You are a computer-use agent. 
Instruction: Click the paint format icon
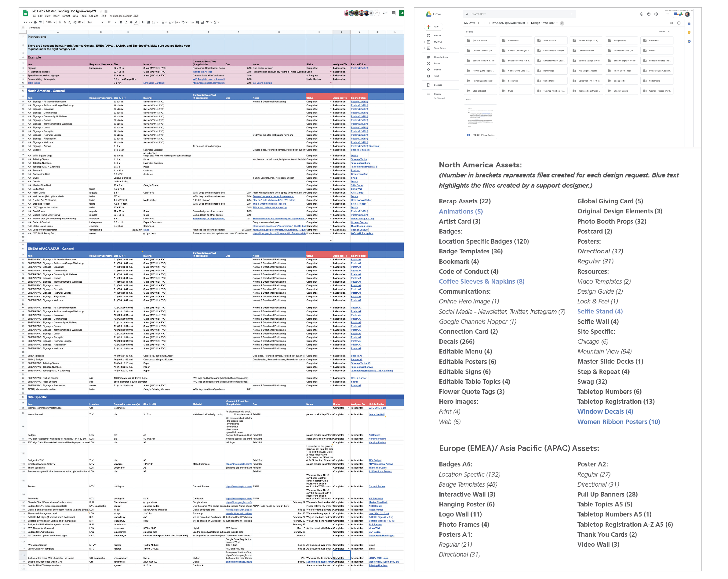tap(40, 22)
